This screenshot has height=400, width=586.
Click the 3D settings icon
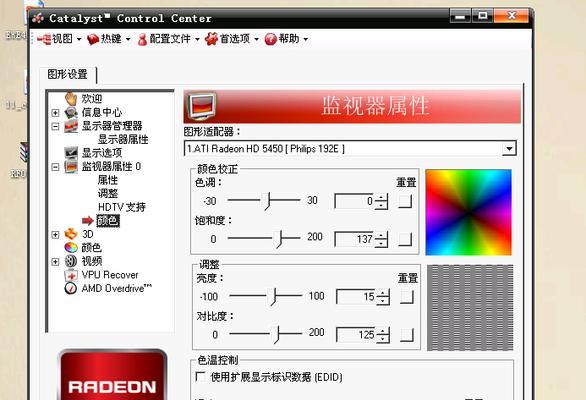pos(71,234)
